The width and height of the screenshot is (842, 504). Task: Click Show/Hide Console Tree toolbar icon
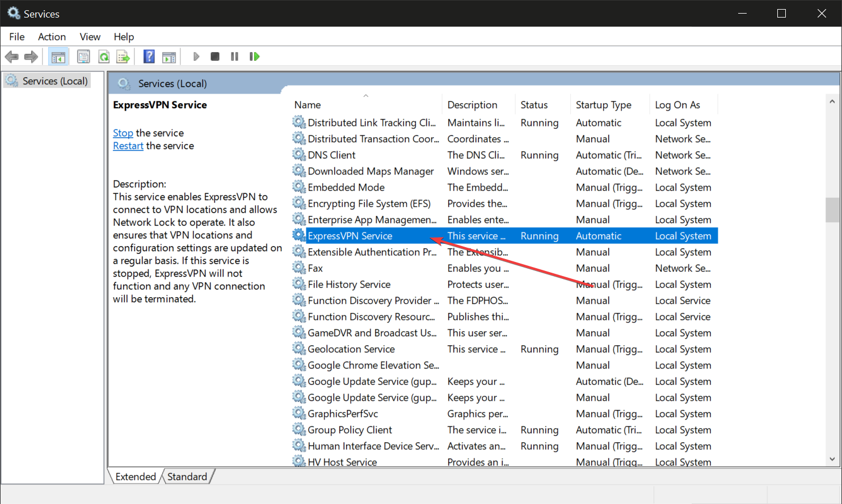58,57
